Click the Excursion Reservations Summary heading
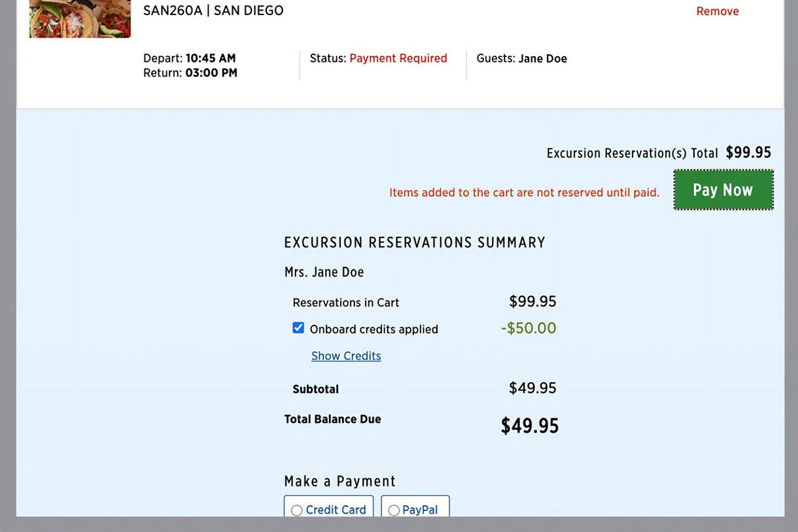Screen dimensions: 798x532 click(x=415, y=242)
